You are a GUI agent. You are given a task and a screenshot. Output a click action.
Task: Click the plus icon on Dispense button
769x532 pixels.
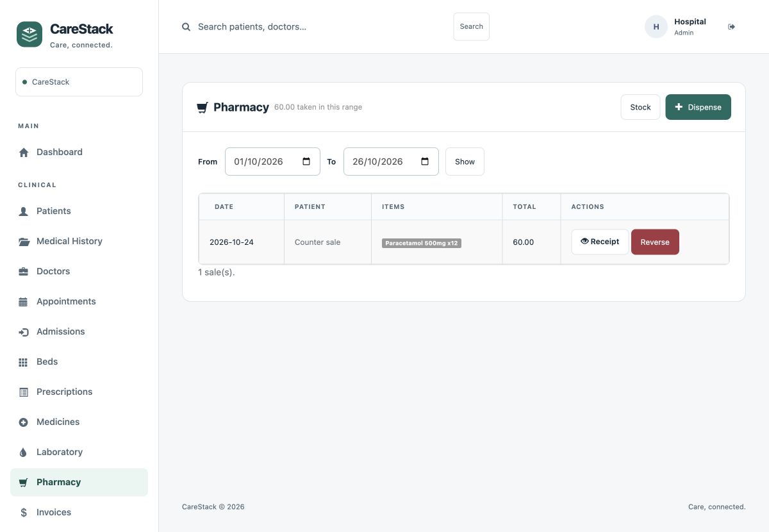tap(679, 107)
